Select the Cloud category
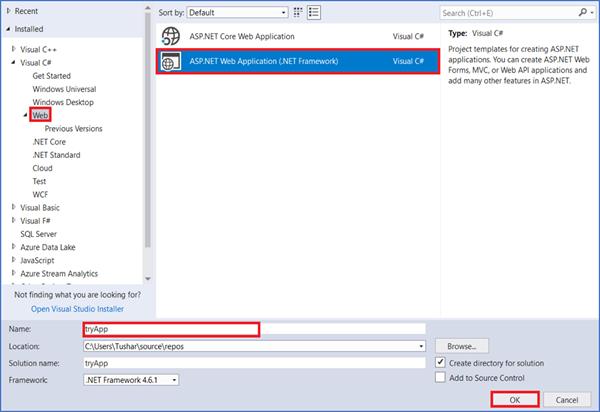Viewport: 600px width, 412px height. coord(42,168)
